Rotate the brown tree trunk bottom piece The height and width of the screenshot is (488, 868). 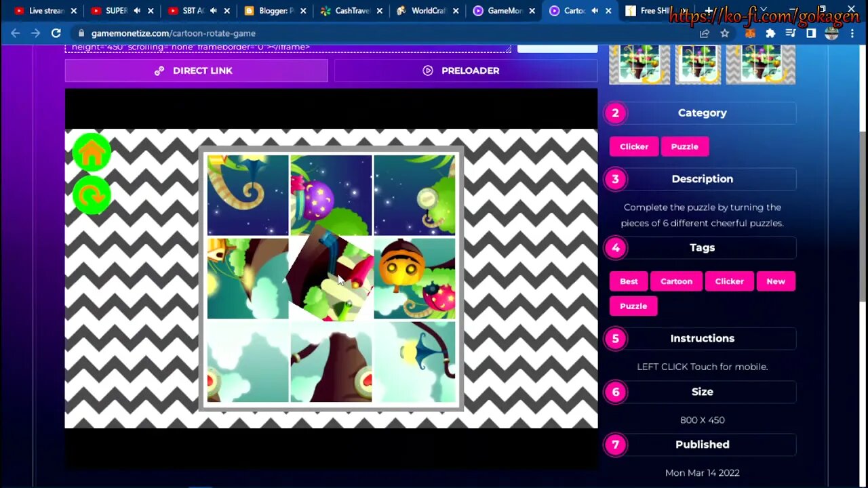point(331,362)
